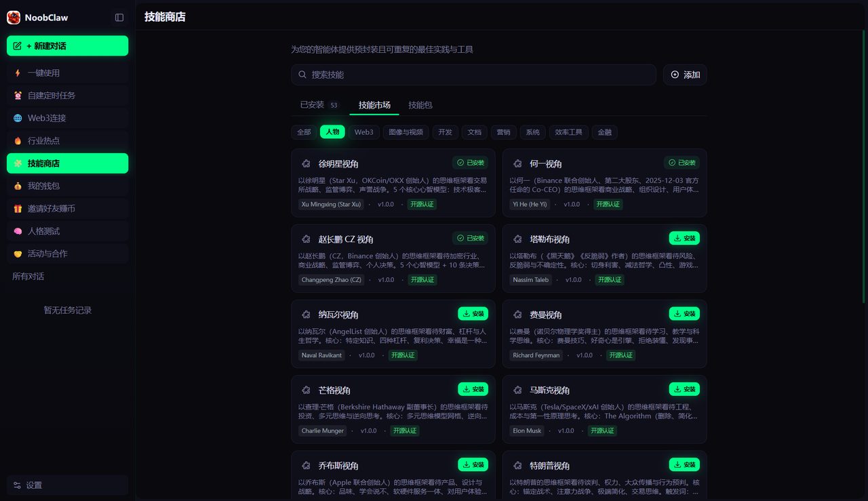Click the alarm clock icon beside 自建定时任务
Screen dimensions: 868x501
pos(18,96)
